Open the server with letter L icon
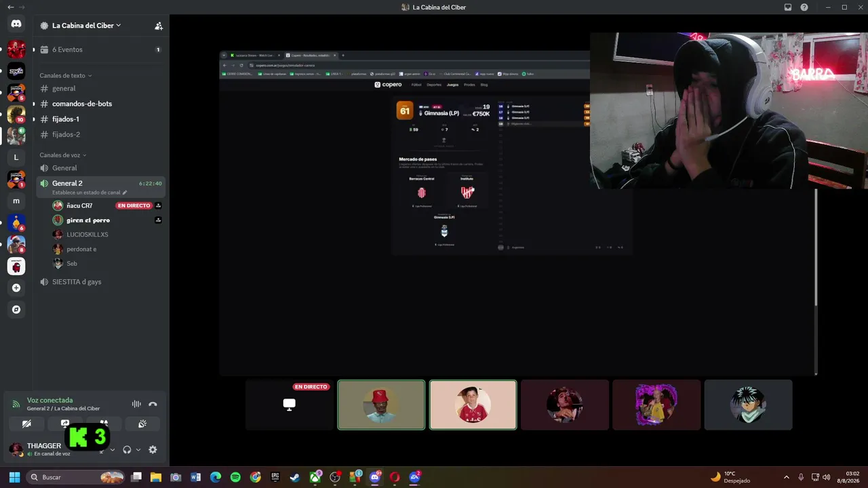The width and height of the screenshot is (868, 488). click(16, 158)
